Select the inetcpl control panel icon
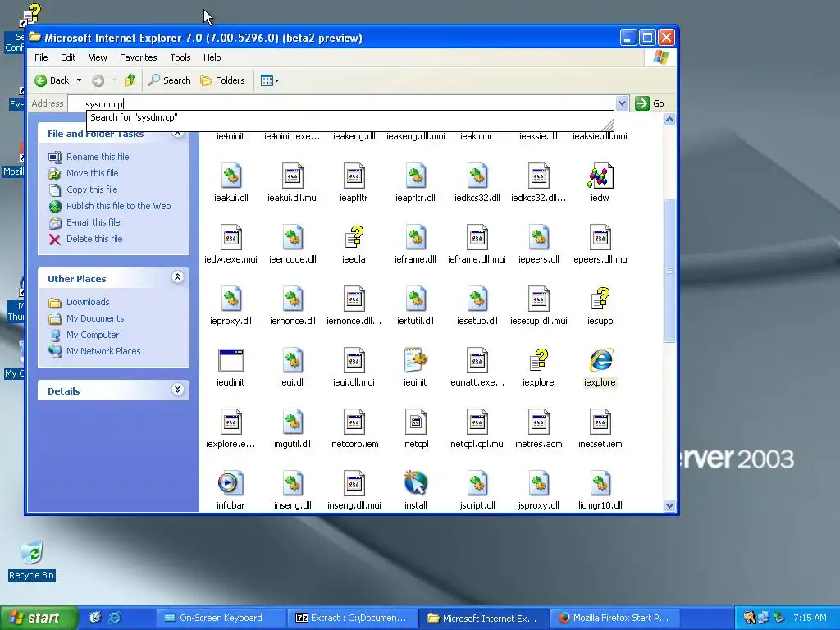This screenshot has width=840, height=630. 415,422
